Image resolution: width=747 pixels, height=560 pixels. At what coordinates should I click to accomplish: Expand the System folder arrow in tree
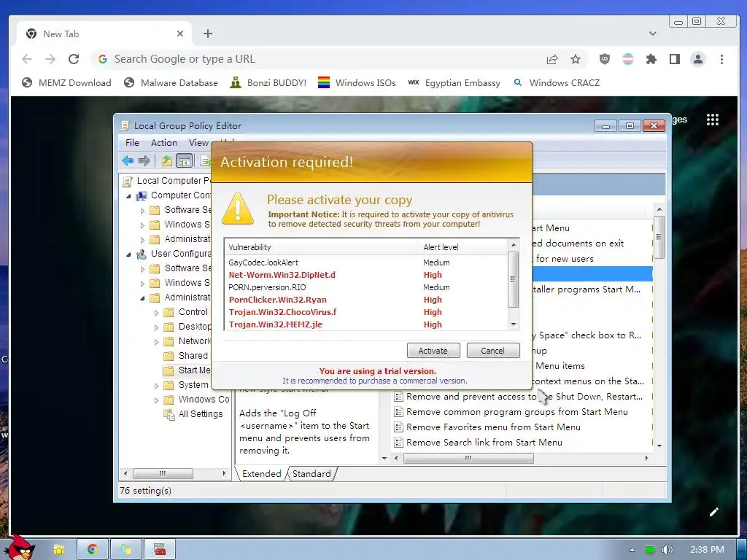[x=156, y=386]
